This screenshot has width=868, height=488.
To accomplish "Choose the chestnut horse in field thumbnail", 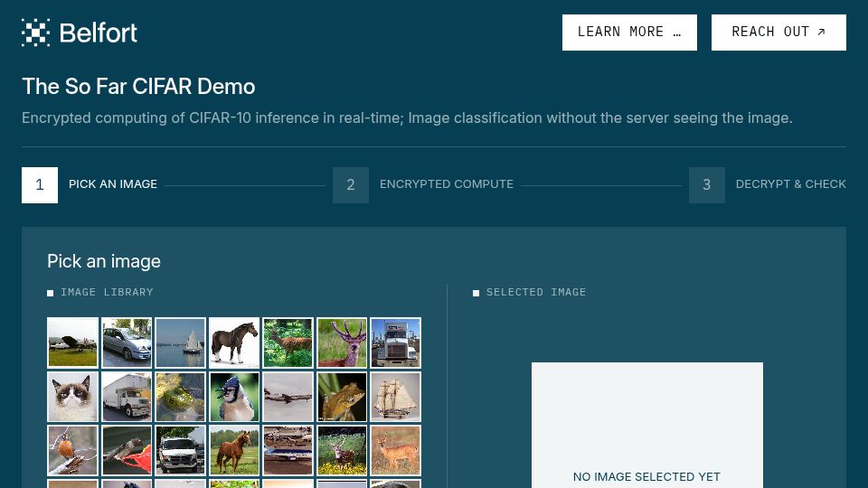I will (233, 450).
